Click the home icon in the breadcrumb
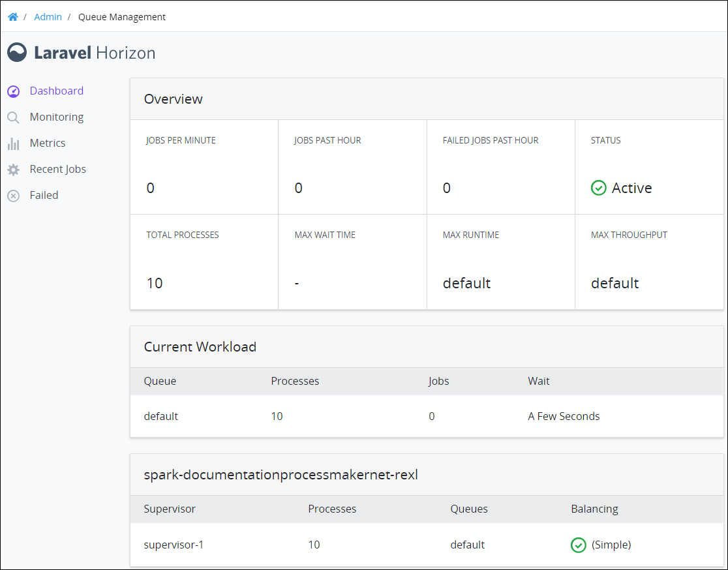Screen dimensions: 728x570 pos(12,16)
